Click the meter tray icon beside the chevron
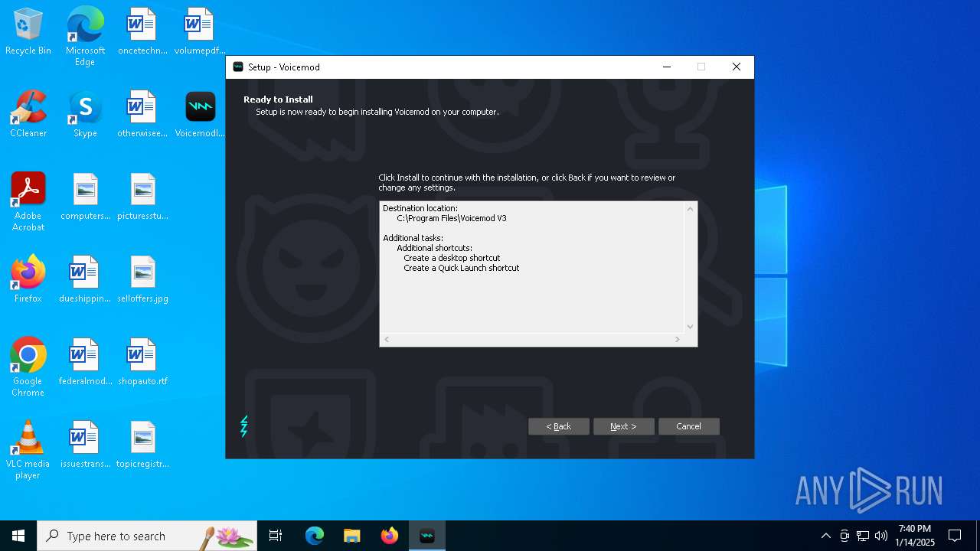This screenshot has height=551, width=980. coord(844,536)
